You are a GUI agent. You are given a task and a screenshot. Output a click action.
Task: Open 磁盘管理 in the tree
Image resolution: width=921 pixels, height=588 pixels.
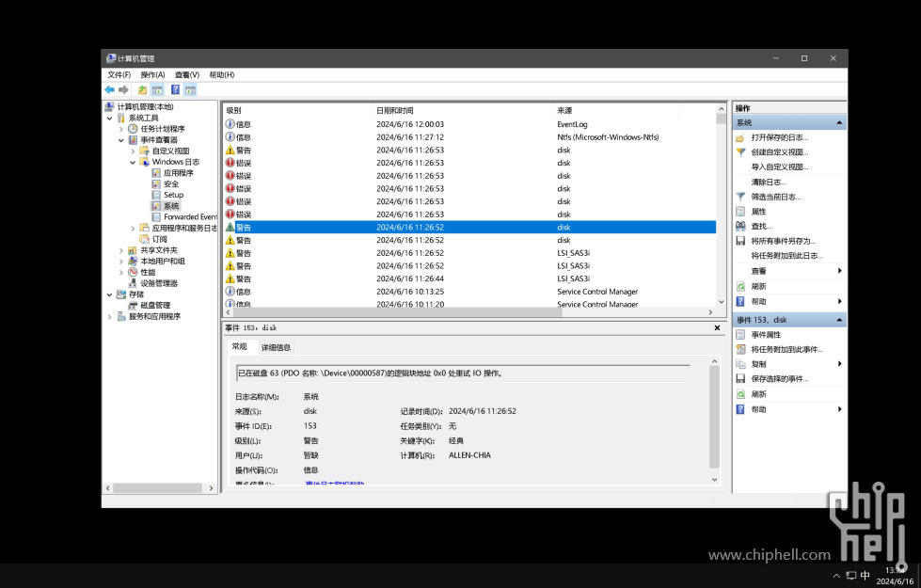[x=155, y=305]
